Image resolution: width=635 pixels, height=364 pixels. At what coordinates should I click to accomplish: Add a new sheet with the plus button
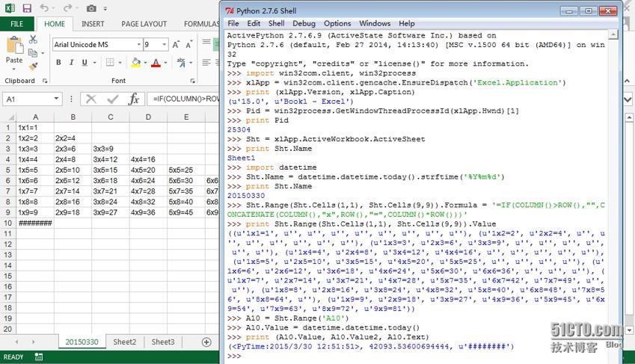tap(206, 342)
